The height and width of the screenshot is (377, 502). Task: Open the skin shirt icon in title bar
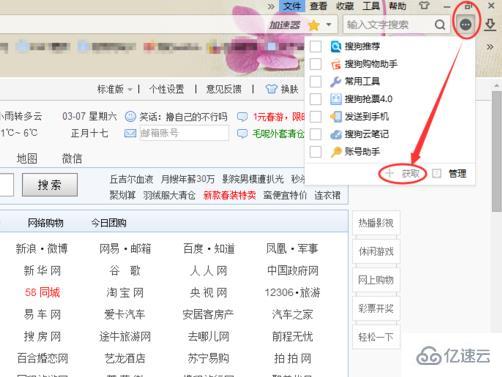424,6
